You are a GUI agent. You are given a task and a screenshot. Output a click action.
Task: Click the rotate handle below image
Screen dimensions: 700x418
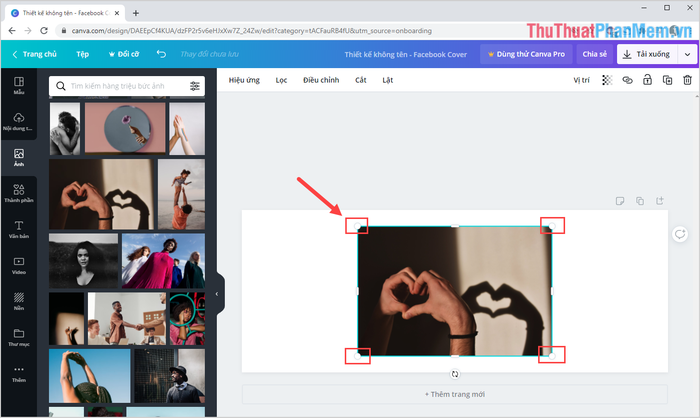[x=455, y=374]
